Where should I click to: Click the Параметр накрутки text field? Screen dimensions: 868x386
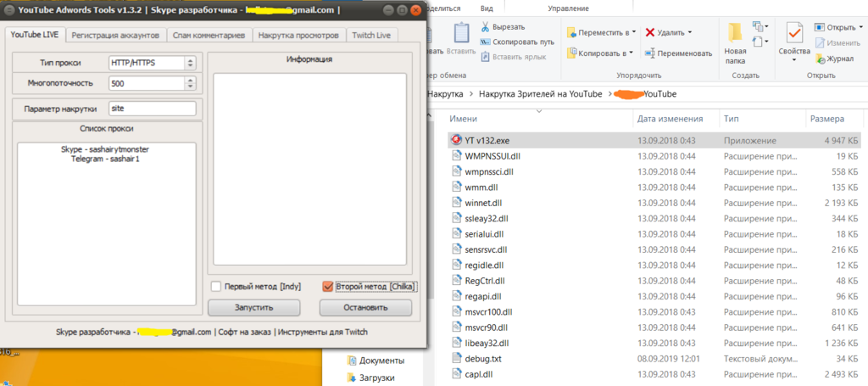[x=152, y=109]
